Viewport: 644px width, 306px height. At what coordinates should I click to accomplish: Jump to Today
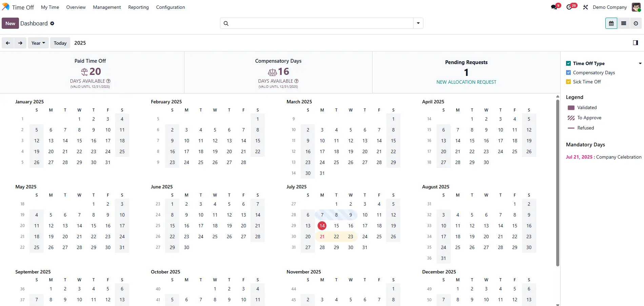tap(60, 43)
